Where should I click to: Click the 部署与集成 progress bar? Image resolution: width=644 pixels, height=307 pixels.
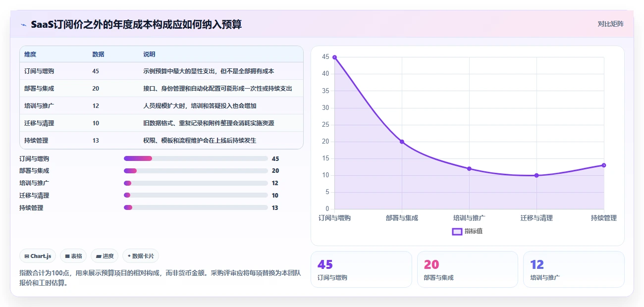pos(196,171)
